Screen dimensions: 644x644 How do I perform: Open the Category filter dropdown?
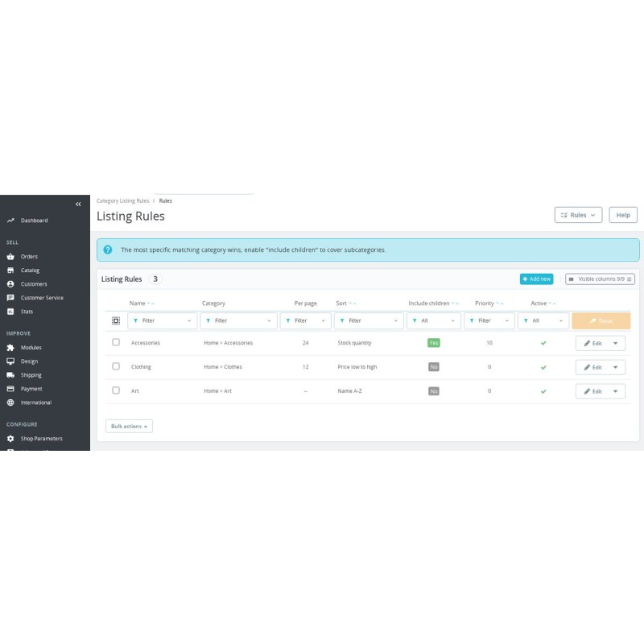(x=238, y=320)
